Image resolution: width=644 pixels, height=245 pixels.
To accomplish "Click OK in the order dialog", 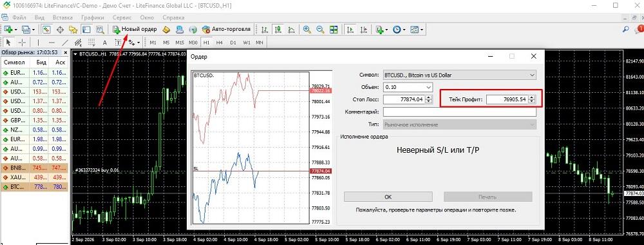I will click(x=388, y=197).
